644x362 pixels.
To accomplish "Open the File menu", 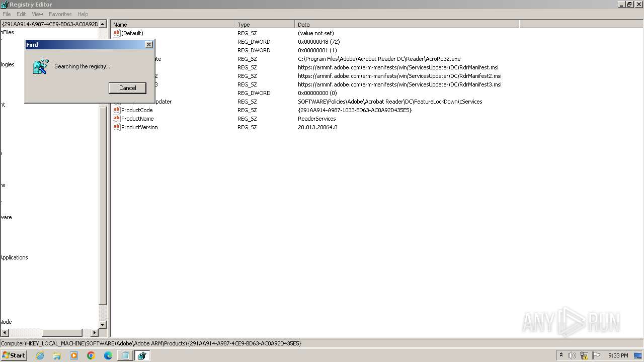I will point(7,14).
